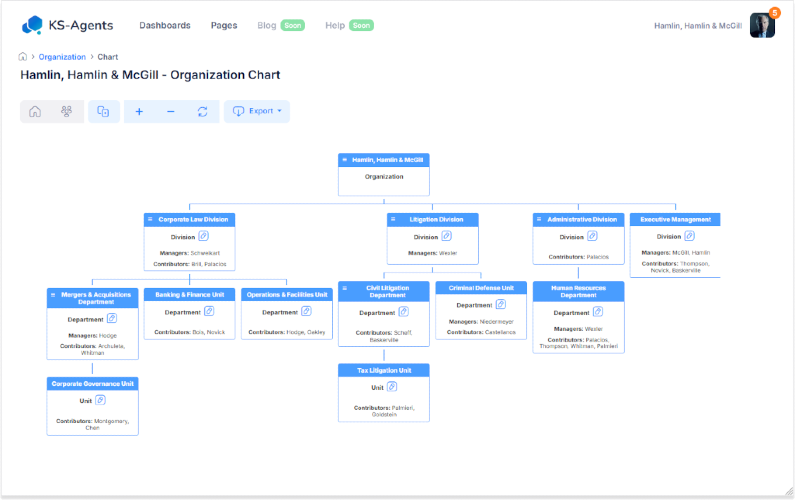Click the Banking & Finance Unit header
795x500 pixels.
pos(190,295)
